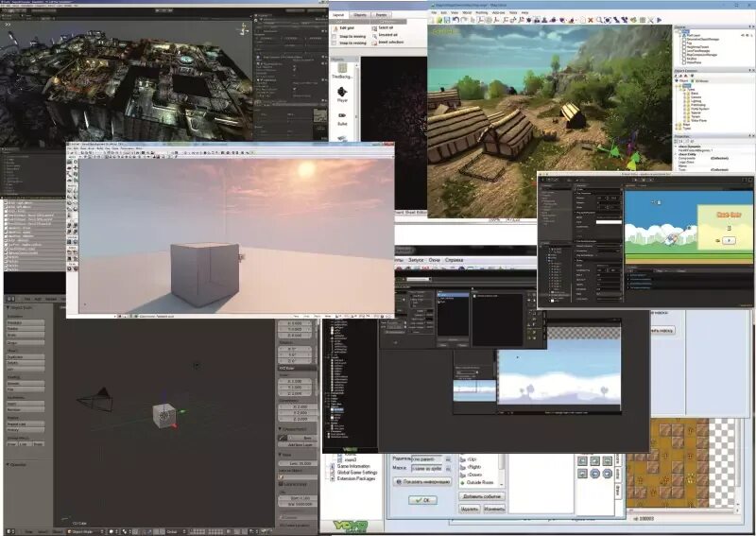Toggle the Fog checkbox in map editor
The height and width of the screenshot is (536, 756).
click(684, 43)
